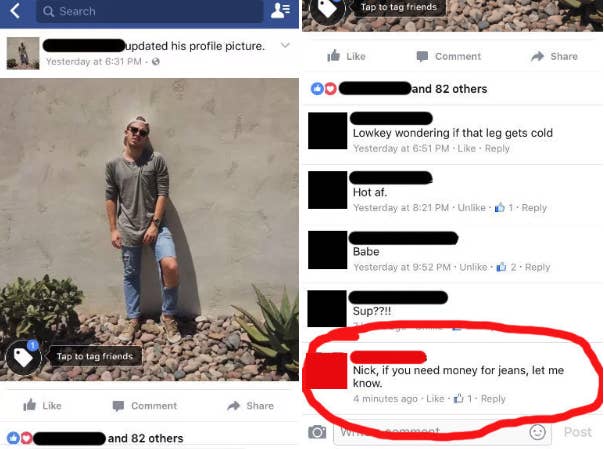The height and width of the screenshot is (449, 604).
Task: Click the Search field in the header
Action: (x=150, y=11)
